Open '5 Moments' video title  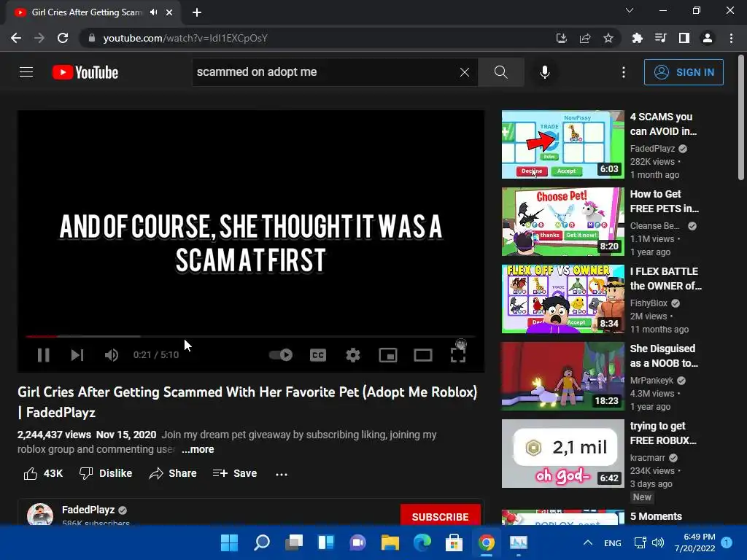pyautogui.click(x=656, y=516)
